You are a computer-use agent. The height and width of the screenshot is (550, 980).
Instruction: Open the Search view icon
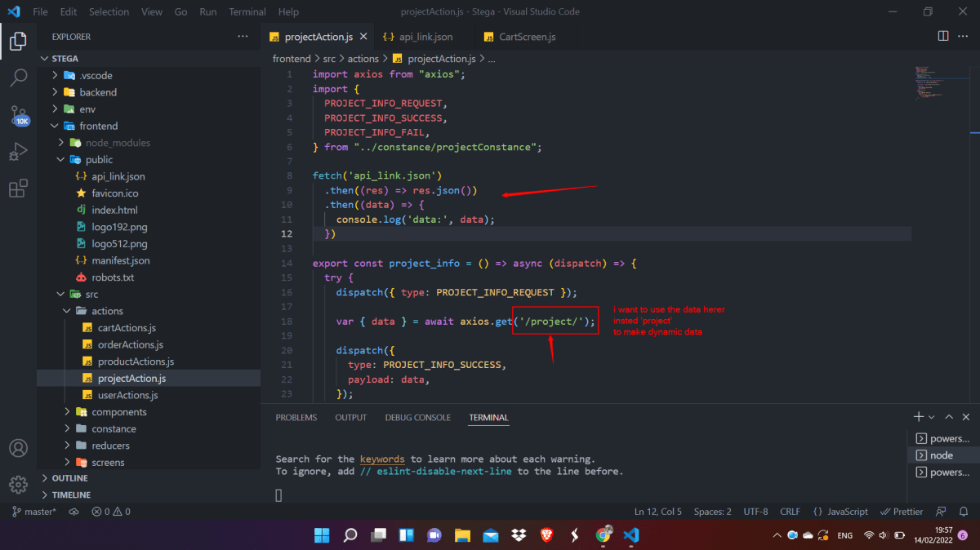coord(18,78)
